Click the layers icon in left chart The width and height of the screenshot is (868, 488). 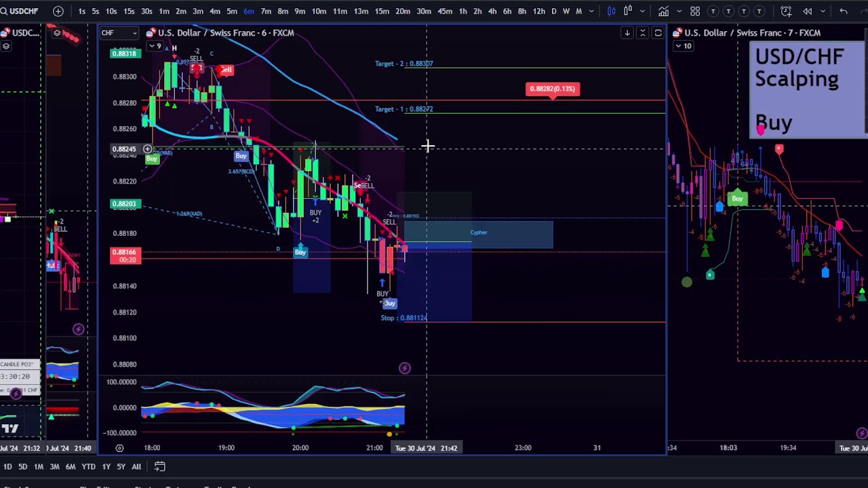pos(6,46)
